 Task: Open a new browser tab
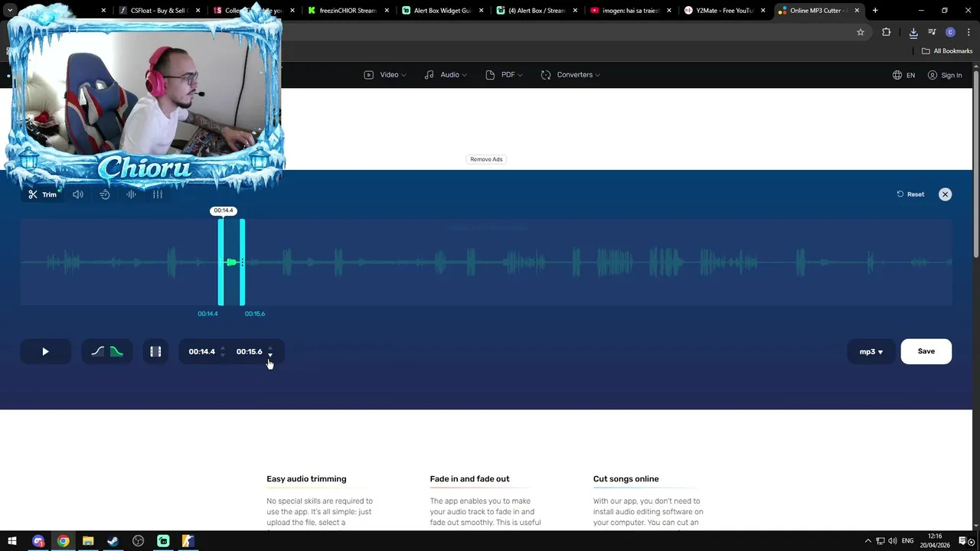point(875,11)
